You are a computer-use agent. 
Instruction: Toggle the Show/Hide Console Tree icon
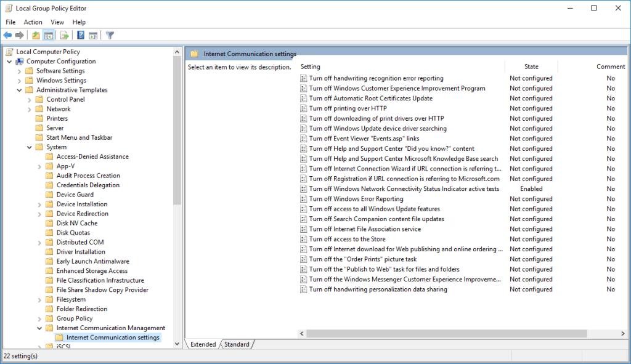[x=48, y=35]
